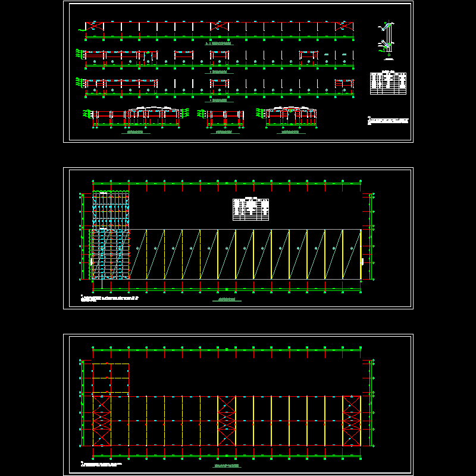Click the column connection detail drawing beside the elevations
The image size is (476, 476).
(x=386, y=40)
